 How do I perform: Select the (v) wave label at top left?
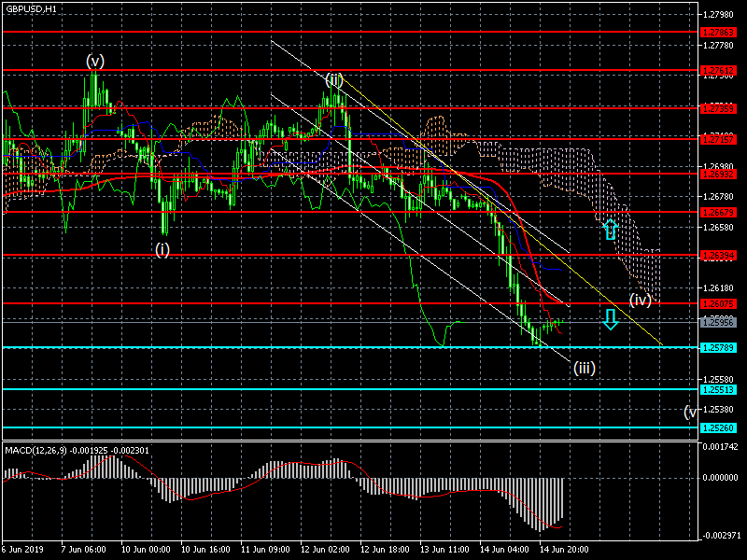pyautogui.click(x=95, y=61)
